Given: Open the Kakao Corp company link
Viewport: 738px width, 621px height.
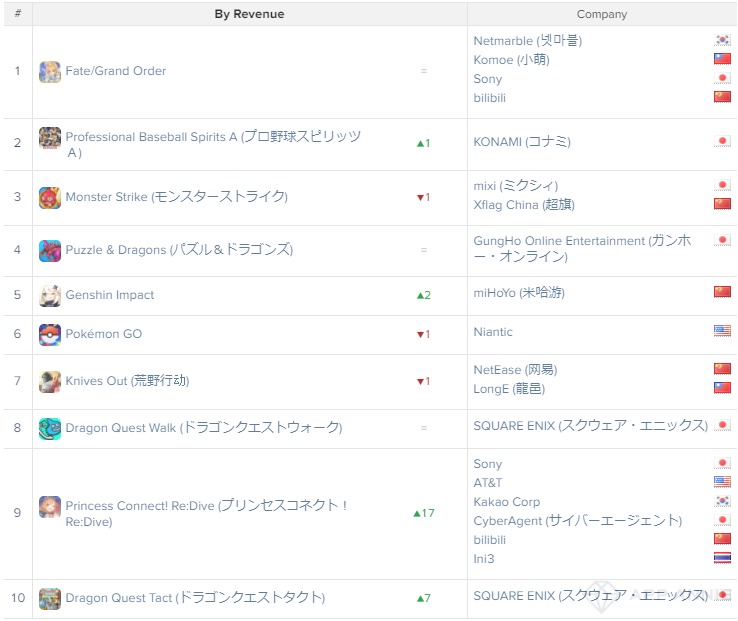Looking at the screenshot, I should 506,502.
